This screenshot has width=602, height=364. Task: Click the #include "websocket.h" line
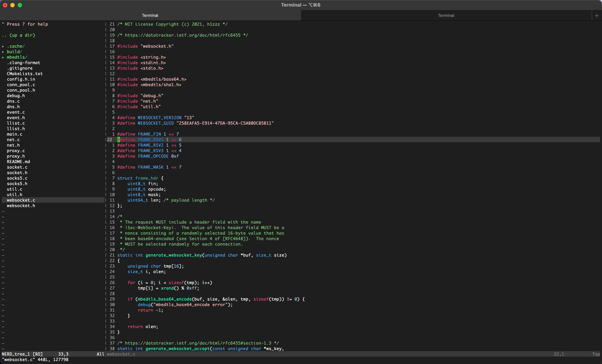click(x=145, y=46)
